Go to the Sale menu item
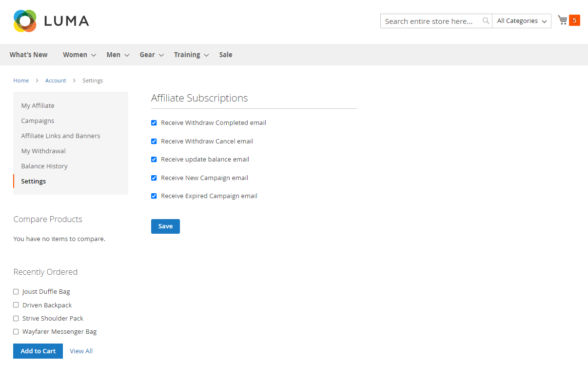Screen dimensions: 588x365 [x=226, y=55]
